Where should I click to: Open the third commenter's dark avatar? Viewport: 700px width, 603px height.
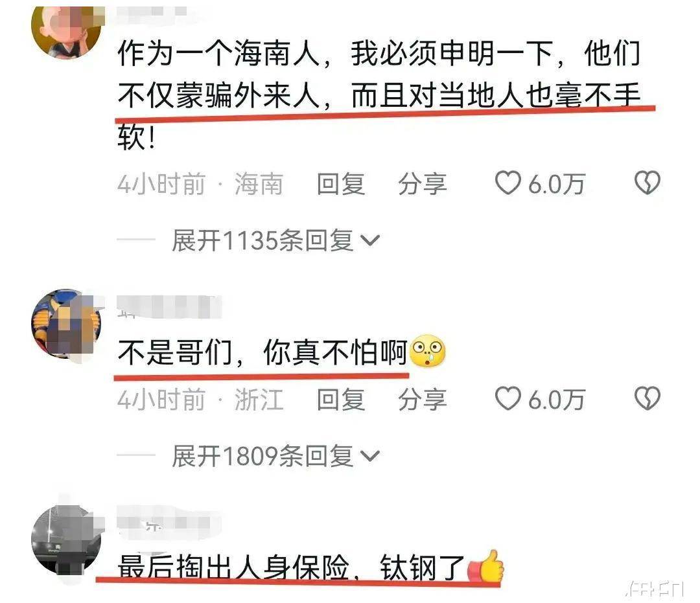pos(66,540)
